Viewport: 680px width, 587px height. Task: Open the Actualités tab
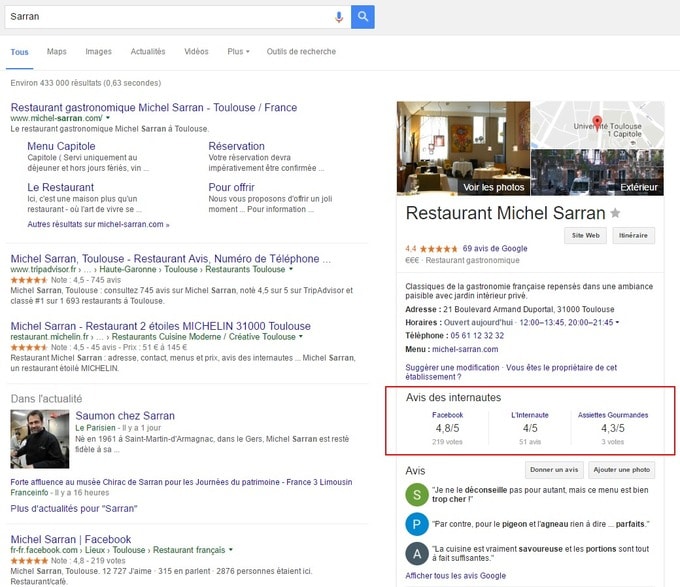click(x=148, y=52)
